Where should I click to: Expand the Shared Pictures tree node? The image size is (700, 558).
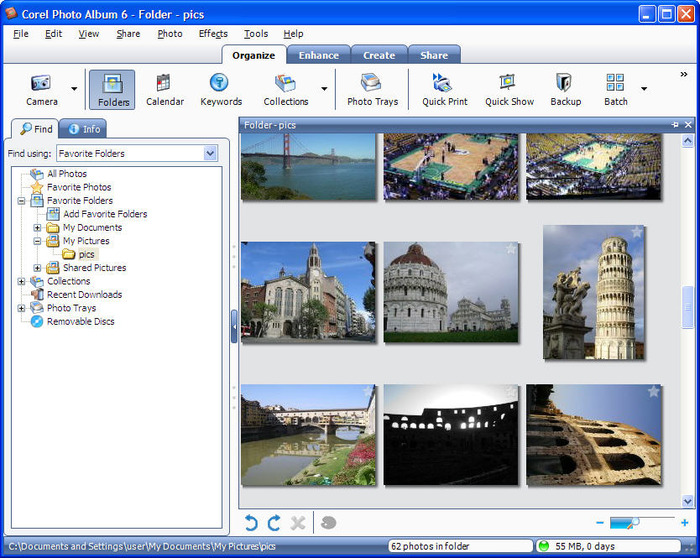[37, 268]
